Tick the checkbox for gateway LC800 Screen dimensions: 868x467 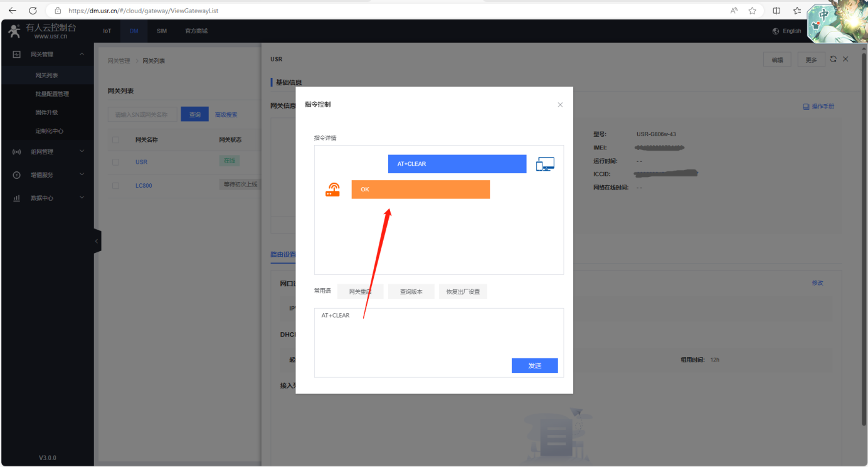[115, 186]
